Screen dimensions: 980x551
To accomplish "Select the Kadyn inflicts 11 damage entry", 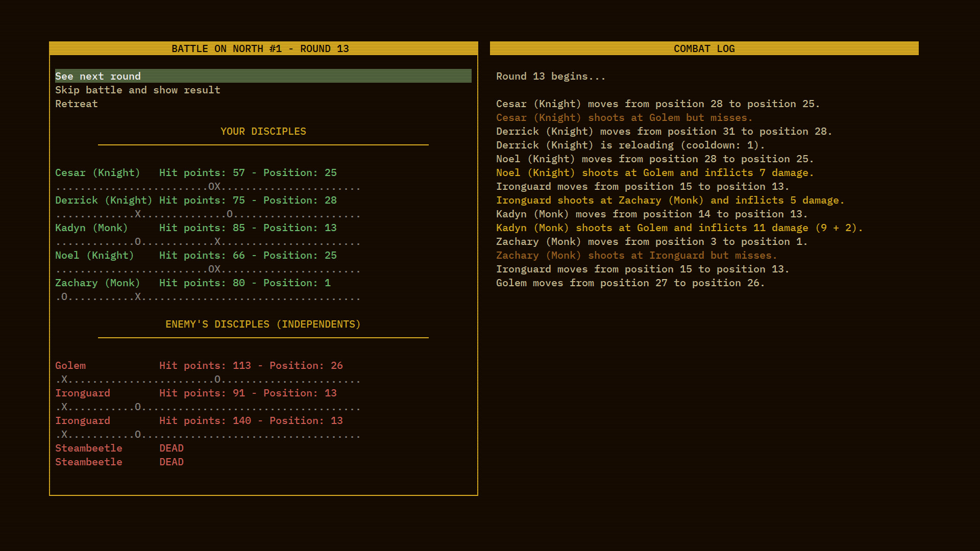I will coord(679,228).
